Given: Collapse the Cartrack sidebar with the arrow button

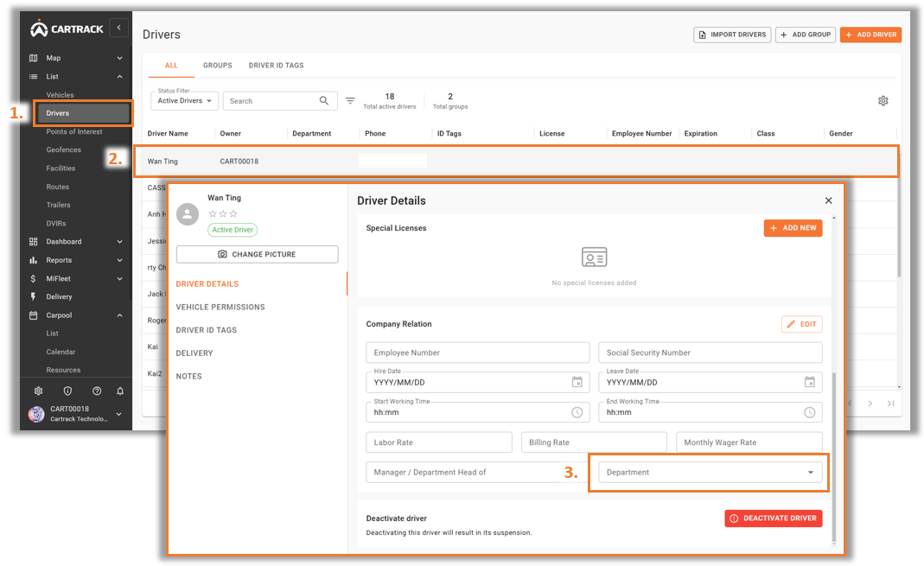Looking at the screenshot, I should pos(118,28).
